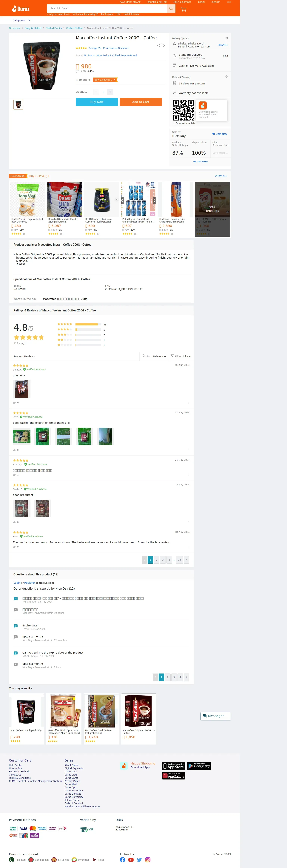This screenshot has width=287, height=868.
Task: Open the App Store badge
Action: tap(173, 766)
